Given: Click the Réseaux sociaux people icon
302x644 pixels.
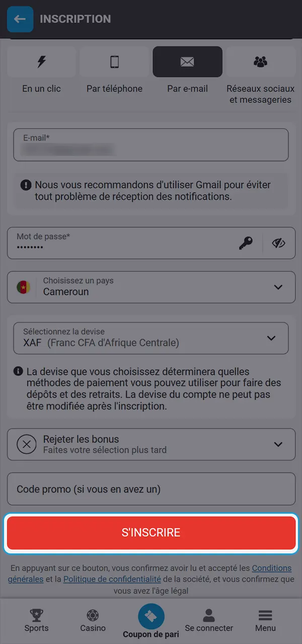Looking at the screenshot, I should (261, 61).
